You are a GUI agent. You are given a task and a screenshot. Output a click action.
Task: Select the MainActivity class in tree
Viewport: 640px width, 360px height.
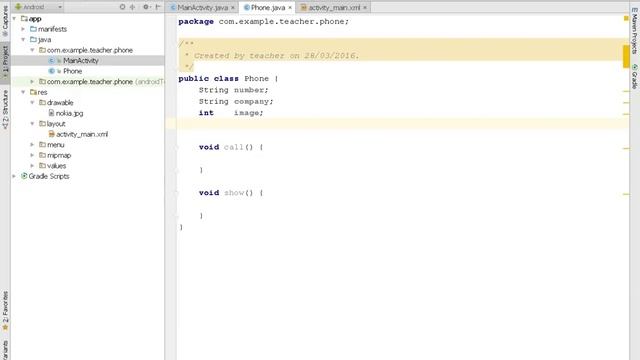(81, 61)
